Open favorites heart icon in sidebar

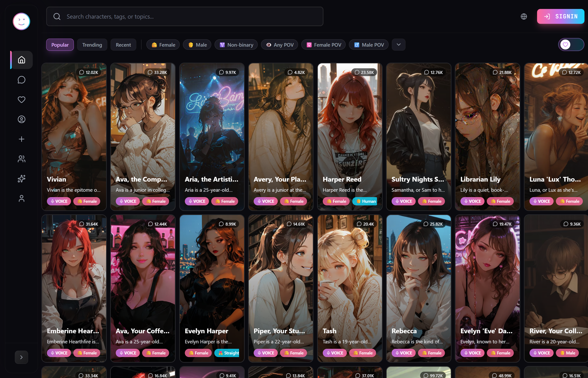(x=21, y=100)
